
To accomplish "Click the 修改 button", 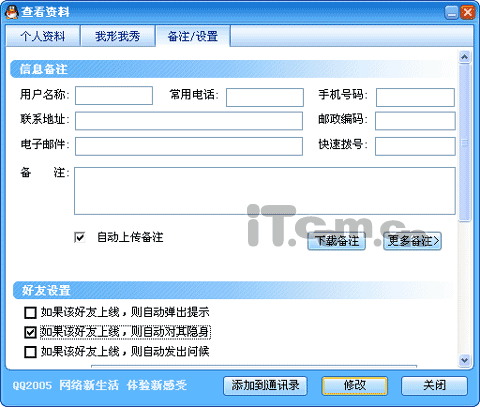I will 355,386.
